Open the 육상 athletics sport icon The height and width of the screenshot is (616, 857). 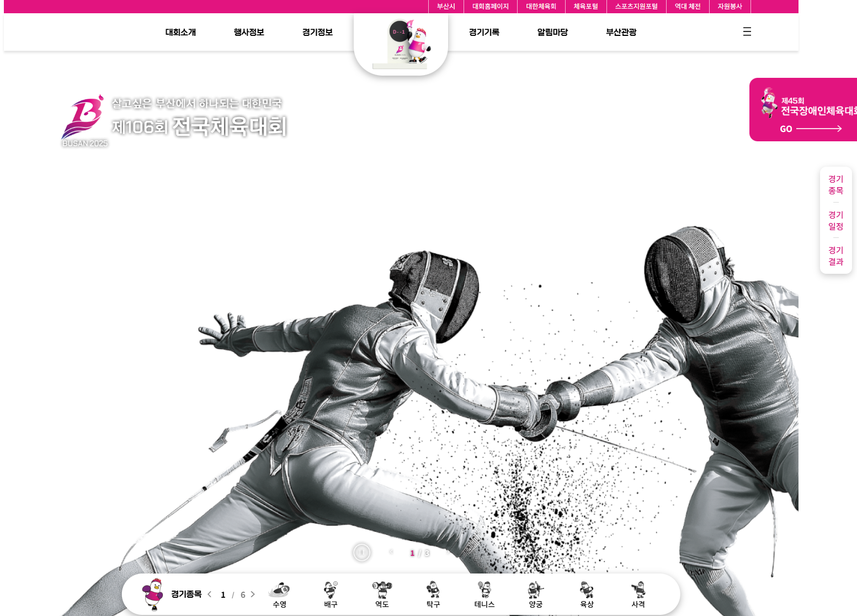[x=587, y=594]
